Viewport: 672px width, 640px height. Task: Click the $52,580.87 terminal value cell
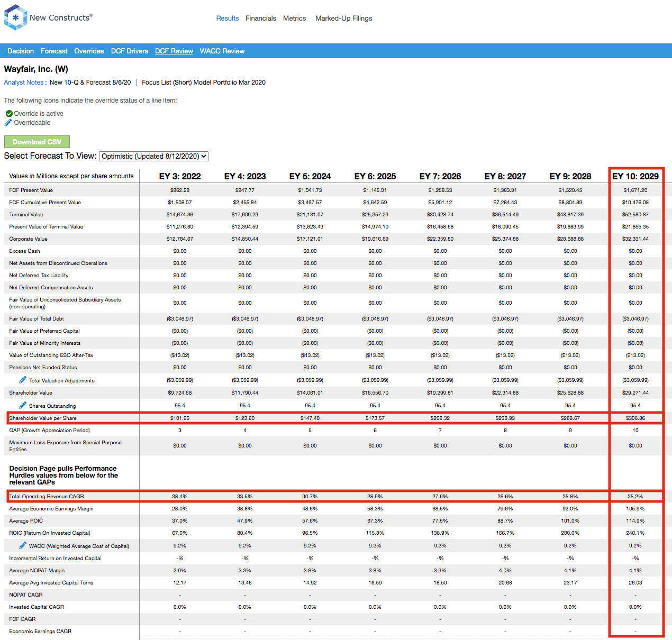point(635,214)
